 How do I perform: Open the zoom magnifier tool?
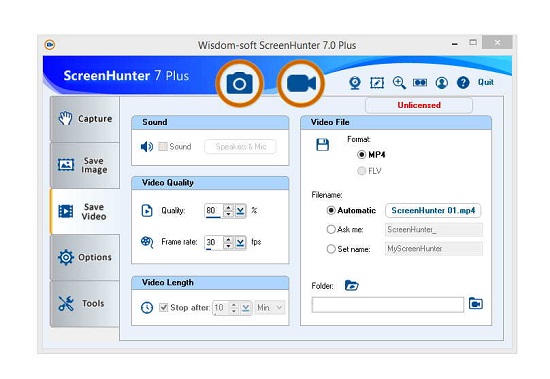(x=399, y=83)
